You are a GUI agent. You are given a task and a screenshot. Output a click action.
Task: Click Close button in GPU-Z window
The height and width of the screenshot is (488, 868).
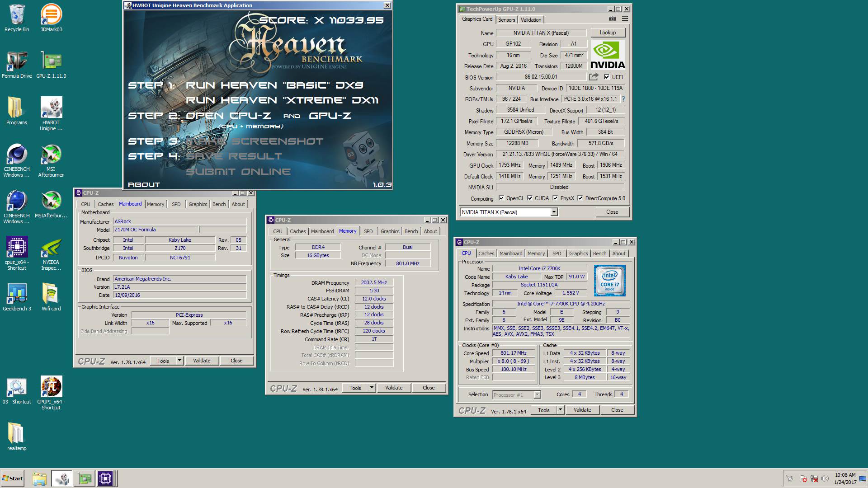point(612,212)
